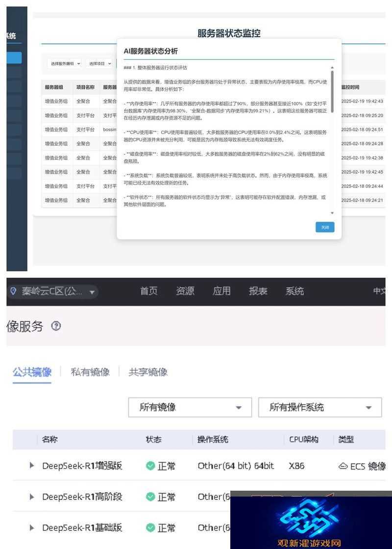
Task: Open the 所有镜像 filter dropdown
Action: [190, 407]
